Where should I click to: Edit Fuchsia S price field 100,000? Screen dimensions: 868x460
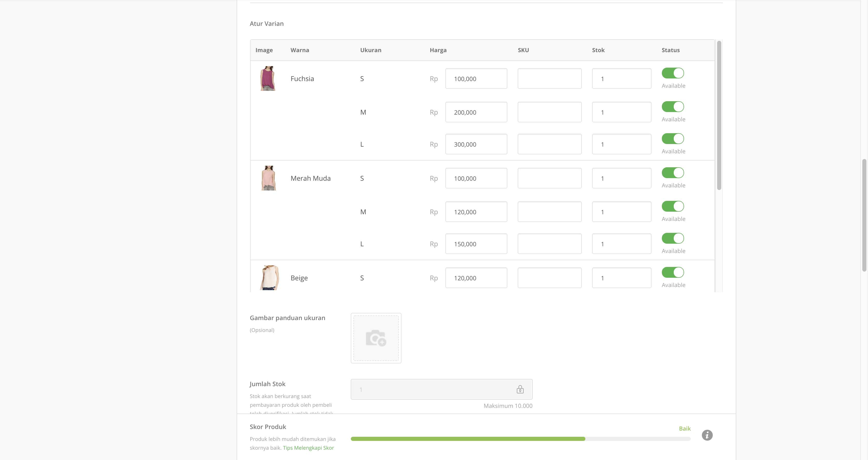[x=476, y=78]
